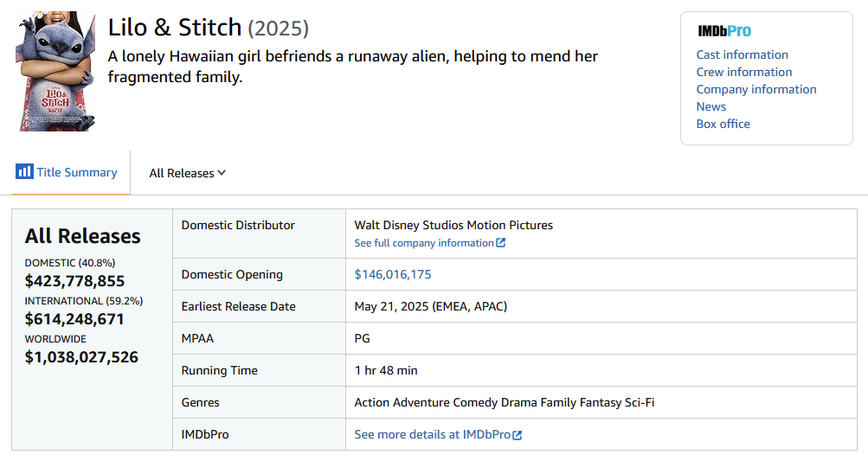This screenshot has width=868, height=461.
Task: Click the chevron arrow next to All Releases
Action: pyautogui.click(x=222, y=173)
